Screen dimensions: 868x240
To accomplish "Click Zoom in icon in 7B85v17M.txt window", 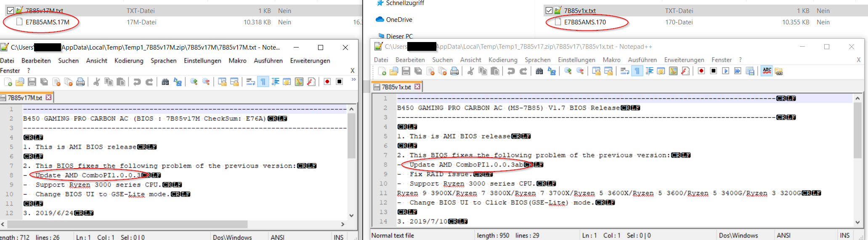I will [x=194, y=82].
